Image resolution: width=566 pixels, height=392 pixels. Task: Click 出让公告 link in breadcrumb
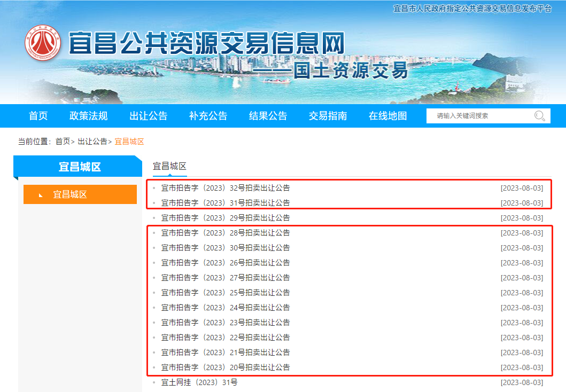92,142
